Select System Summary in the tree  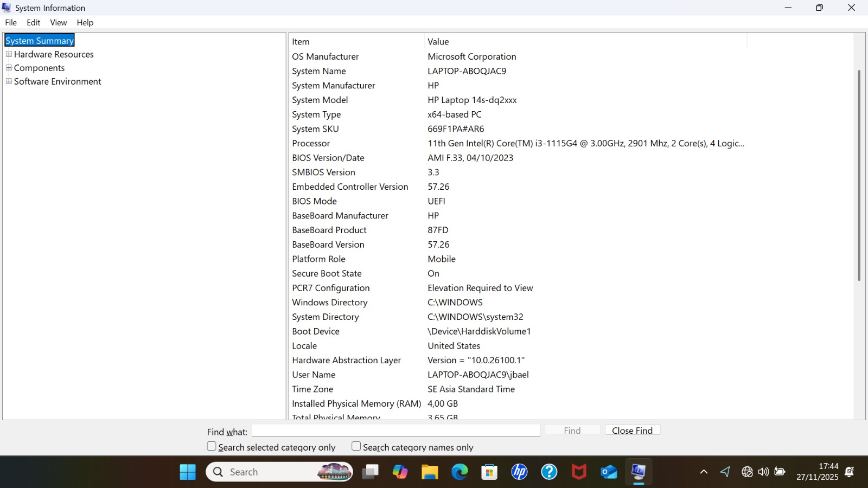coord(39,41)
